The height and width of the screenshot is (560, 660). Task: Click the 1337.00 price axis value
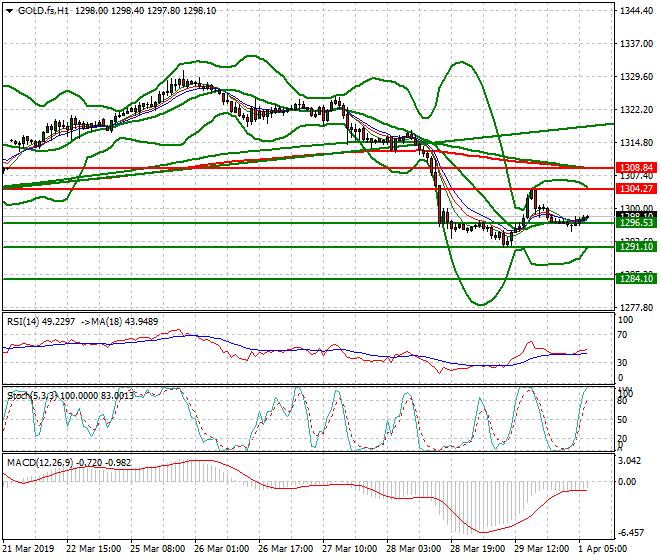click(636, 43)
